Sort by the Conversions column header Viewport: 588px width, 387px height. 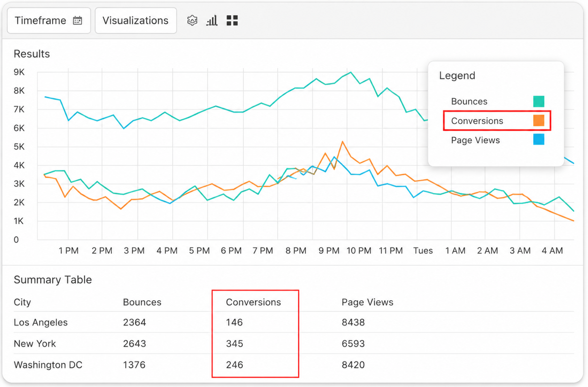[253, 302]
